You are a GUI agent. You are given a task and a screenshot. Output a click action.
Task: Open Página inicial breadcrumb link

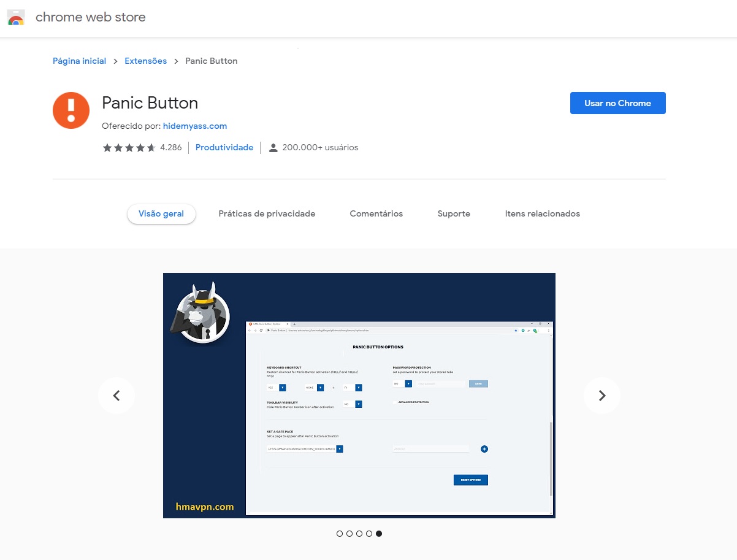tap(80, 61)
